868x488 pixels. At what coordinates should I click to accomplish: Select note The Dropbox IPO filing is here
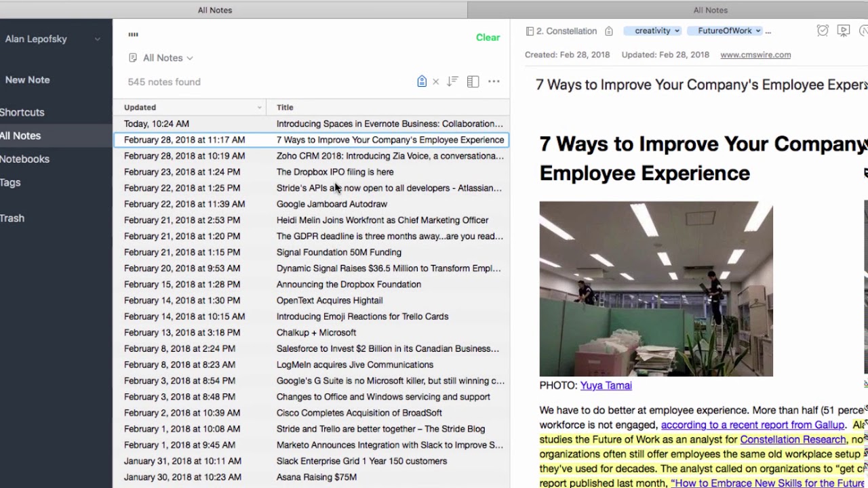coord(311,172)
